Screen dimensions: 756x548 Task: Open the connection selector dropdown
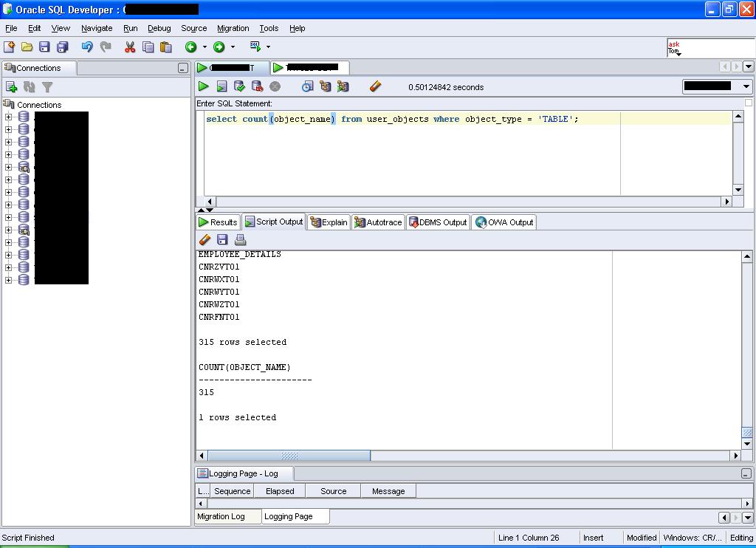(746, 86)
